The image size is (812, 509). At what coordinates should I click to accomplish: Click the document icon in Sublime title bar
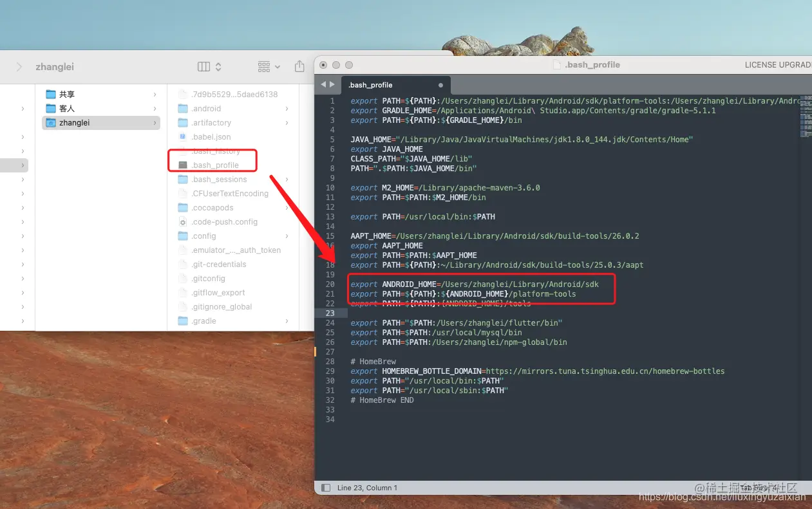point(558,65)
